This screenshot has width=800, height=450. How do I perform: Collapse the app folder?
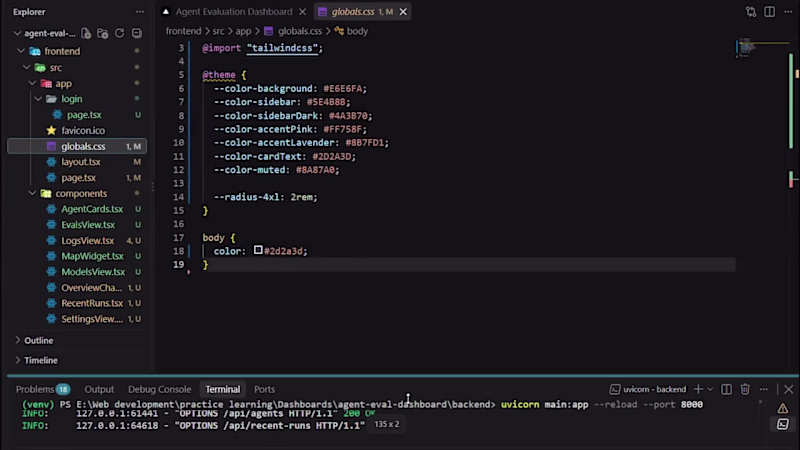(32, 83)
